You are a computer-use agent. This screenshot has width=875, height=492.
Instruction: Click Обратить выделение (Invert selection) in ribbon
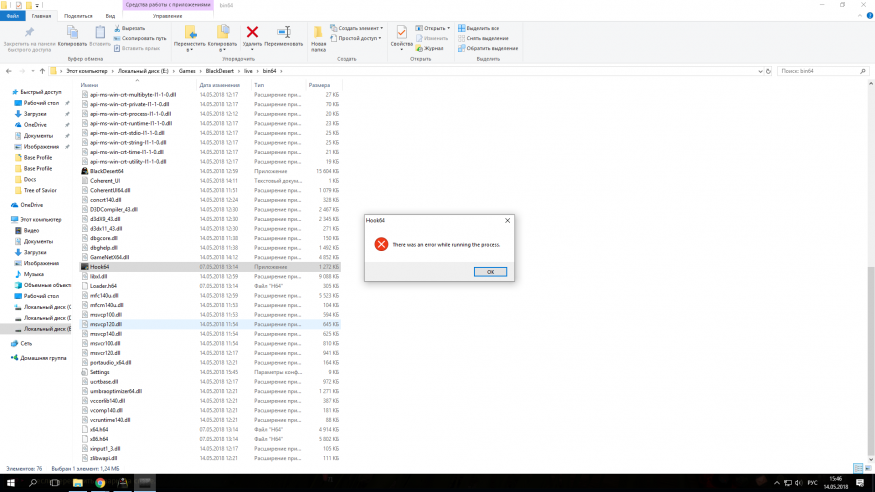pyautogui.click(x=488, y=49)
